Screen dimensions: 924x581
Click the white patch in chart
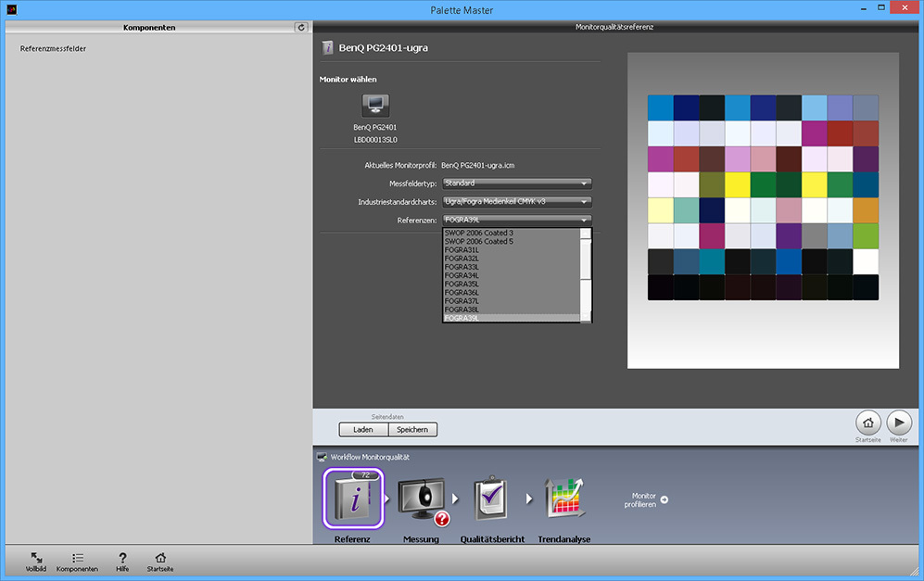866,261
